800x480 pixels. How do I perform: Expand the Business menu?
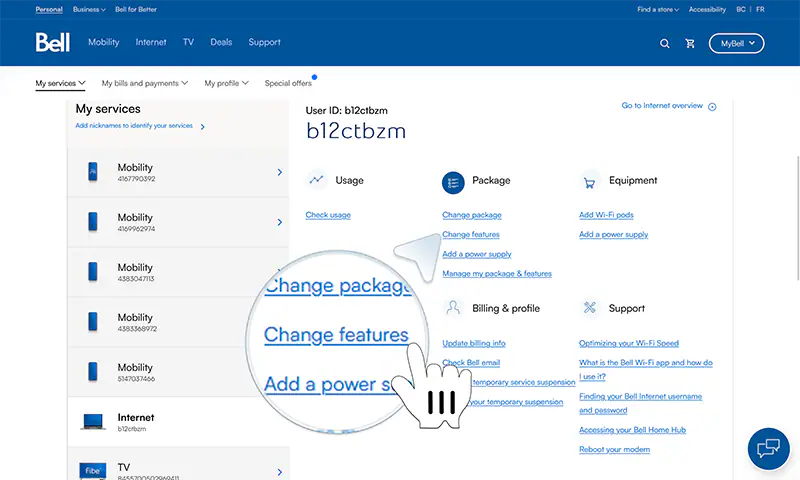point(89,9)
